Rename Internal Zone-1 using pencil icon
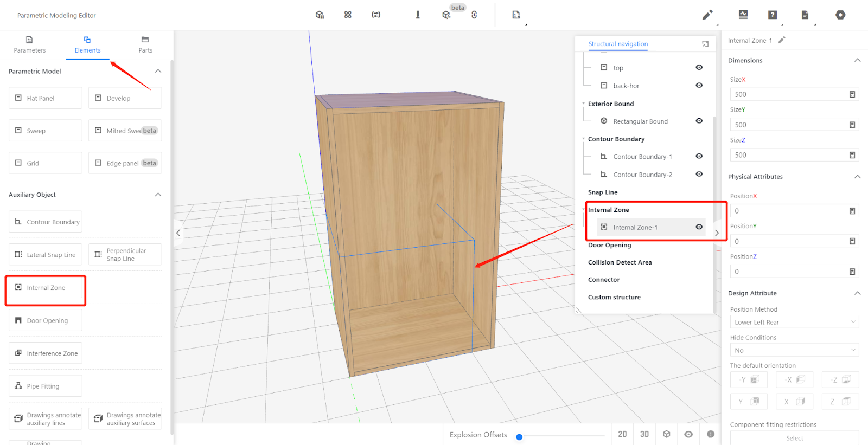Image resolution: width=868 pixels, height=445 pixels. (x=782, y=40)
